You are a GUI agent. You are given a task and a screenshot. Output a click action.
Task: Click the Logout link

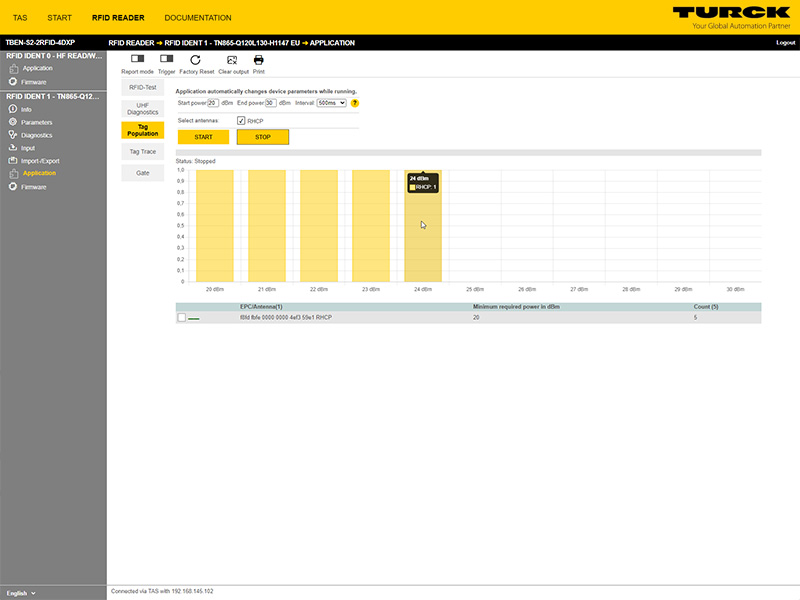785,43
